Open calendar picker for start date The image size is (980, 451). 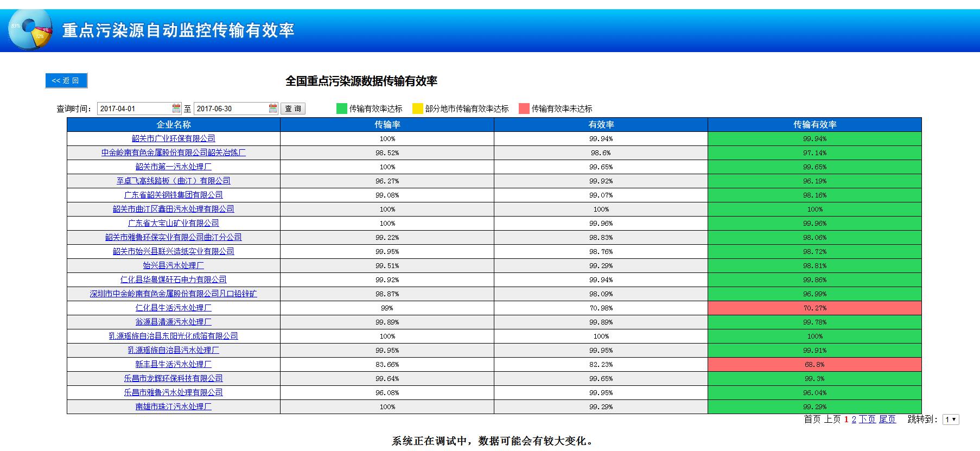[x=176, y=109]
